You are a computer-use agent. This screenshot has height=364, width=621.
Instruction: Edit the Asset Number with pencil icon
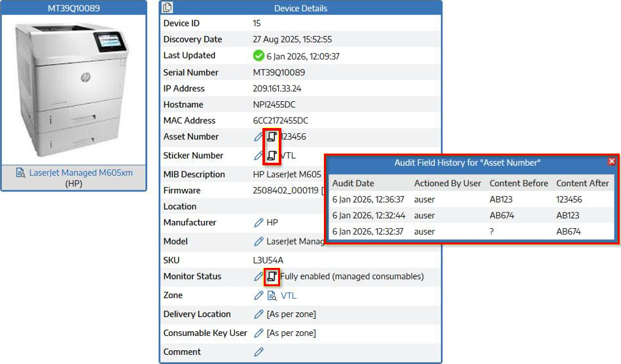click(x=258, y=137)
